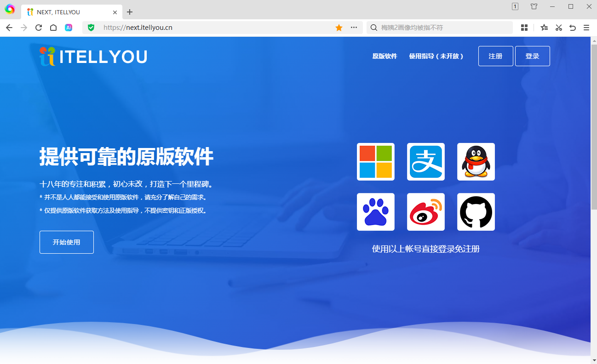Open the 使用指导 (未开放) navigation item
Screen dimensions: 597x364
[x=436, y=56]
